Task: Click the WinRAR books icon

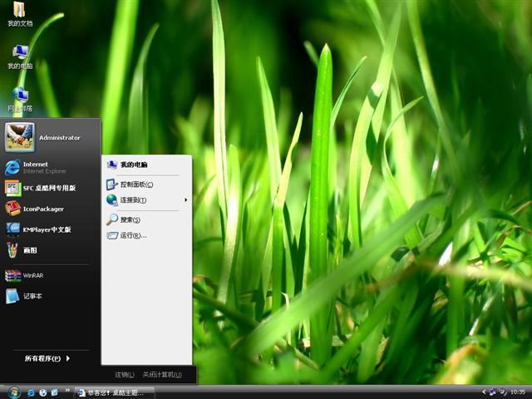Action: coord(13,275)
